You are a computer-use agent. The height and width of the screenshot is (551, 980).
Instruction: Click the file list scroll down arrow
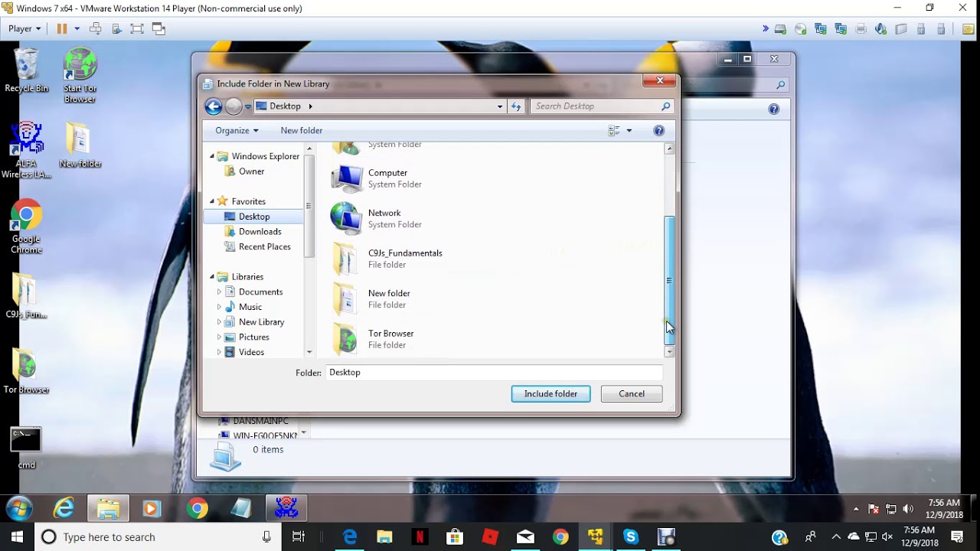pos(669,352)
